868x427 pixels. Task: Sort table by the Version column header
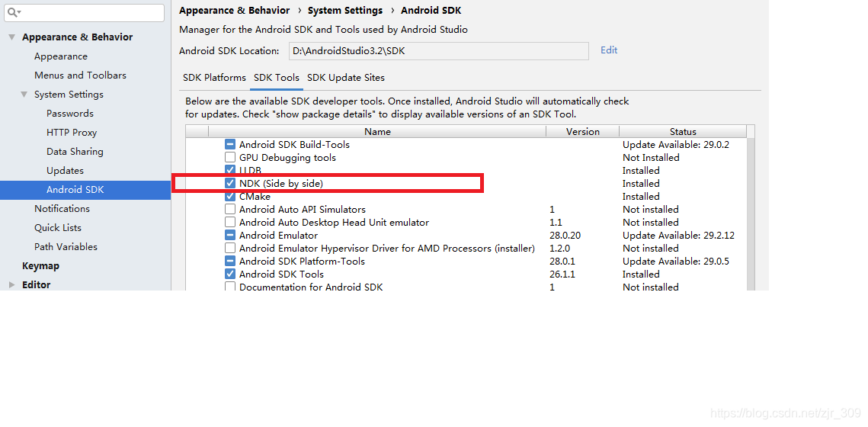click(x=582, y=132)
